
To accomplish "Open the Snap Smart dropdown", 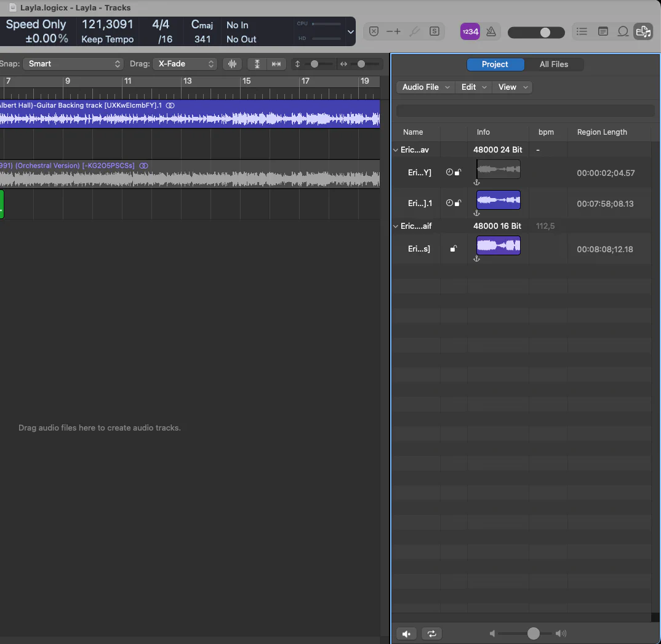I will (x=73, y=63).
